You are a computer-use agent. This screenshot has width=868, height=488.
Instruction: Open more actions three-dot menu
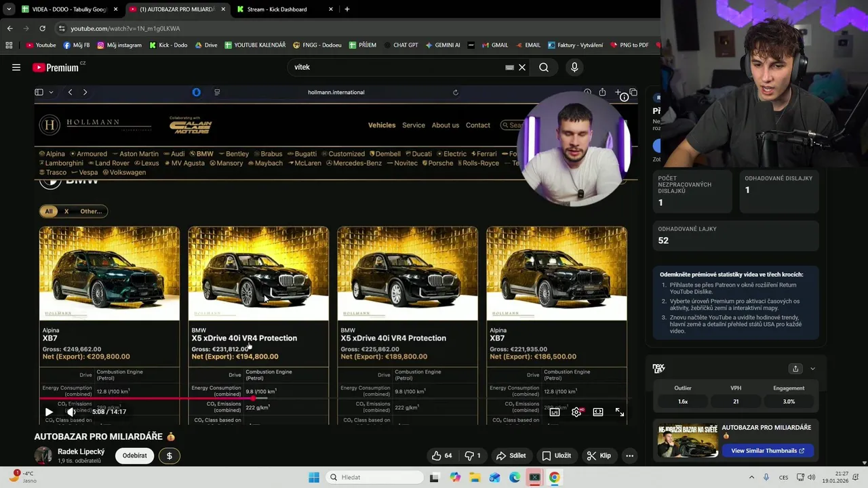click(x=629, y=455)
